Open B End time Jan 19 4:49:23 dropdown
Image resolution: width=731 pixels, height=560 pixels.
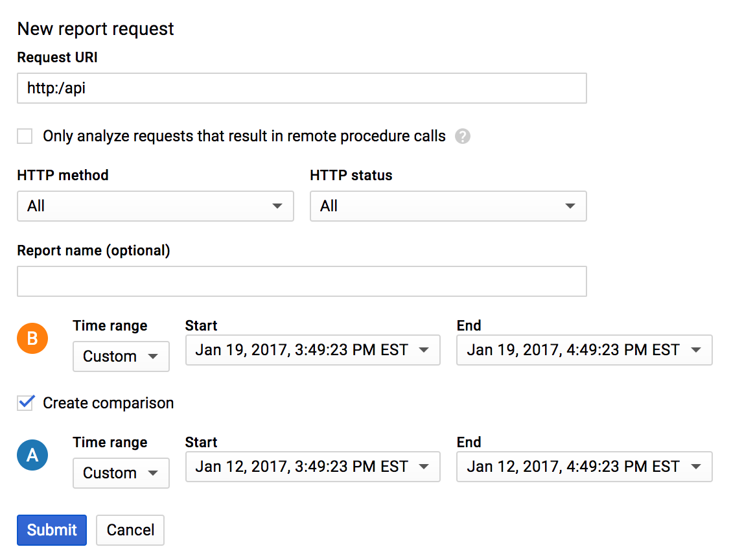584,350
